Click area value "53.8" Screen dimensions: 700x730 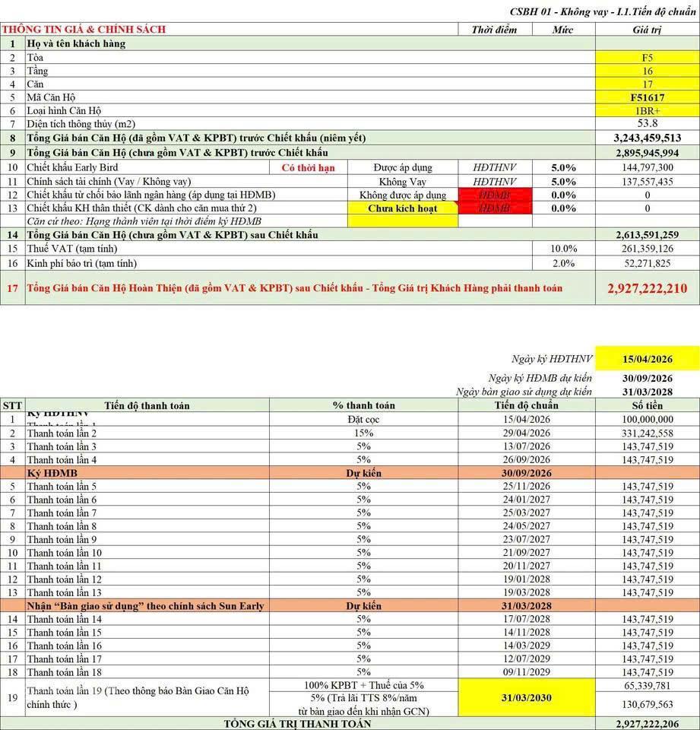click(648, 123)
